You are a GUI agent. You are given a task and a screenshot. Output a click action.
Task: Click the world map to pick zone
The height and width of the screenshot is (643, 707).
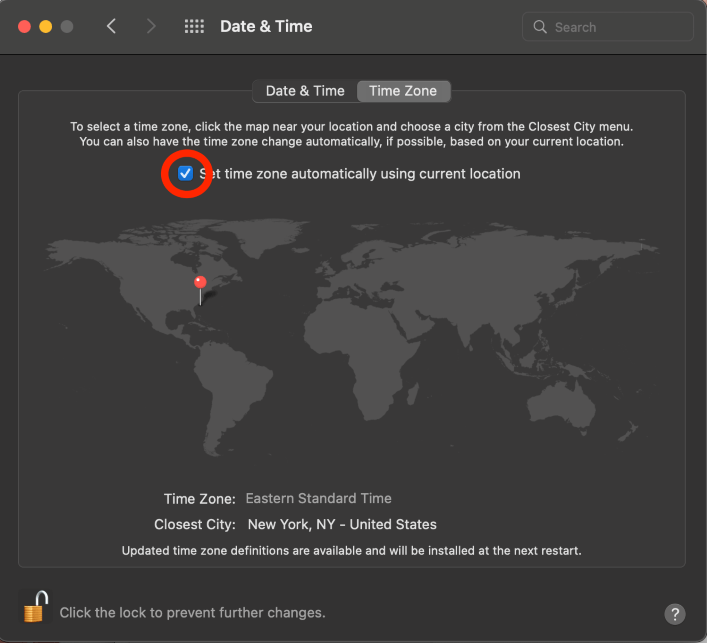(352, 338)
